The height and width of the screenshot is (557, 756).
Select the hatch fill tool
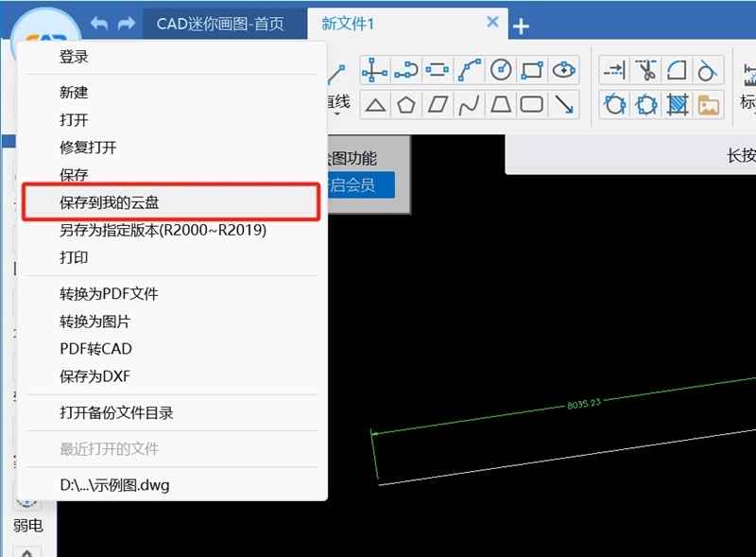[x=675, y=106]
